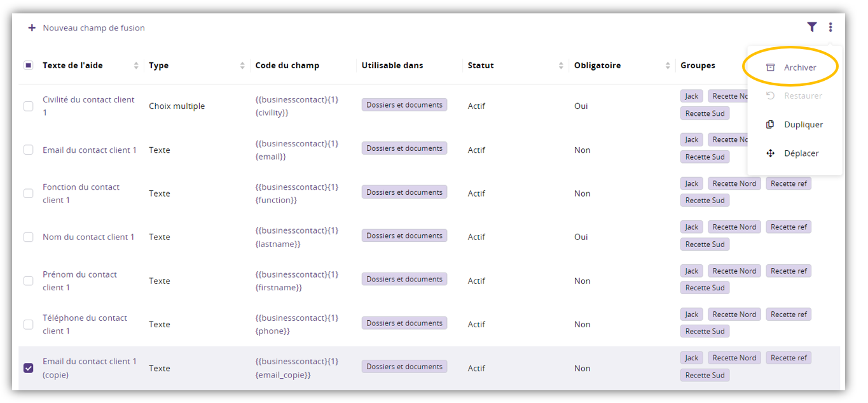
Task: Sort using the Statut column arrows
Action: pos(561,66)
